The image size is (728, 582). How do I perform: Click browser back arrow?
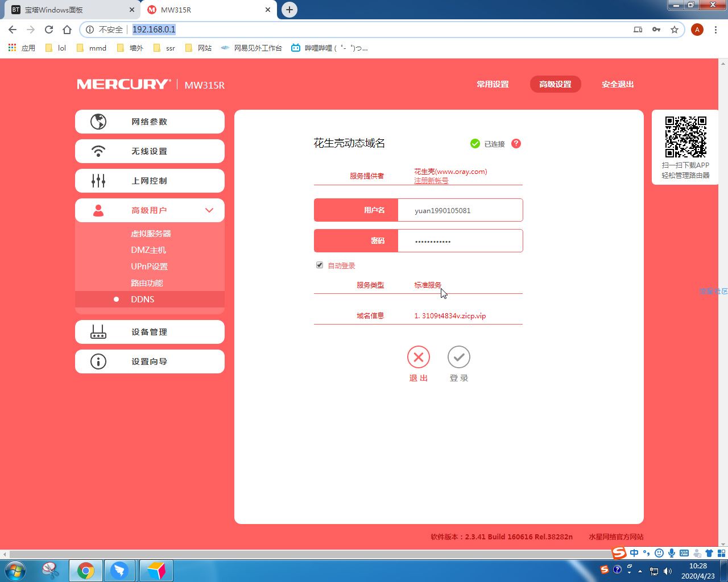click(x=13, y=30)
